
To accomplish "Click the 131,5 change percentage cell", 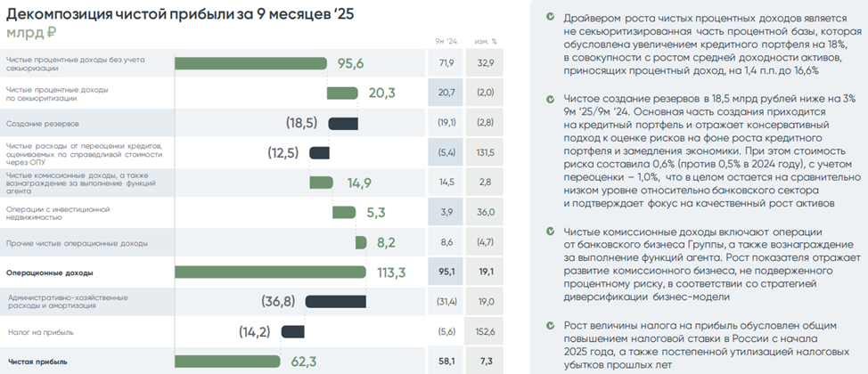I will point(486,153).
